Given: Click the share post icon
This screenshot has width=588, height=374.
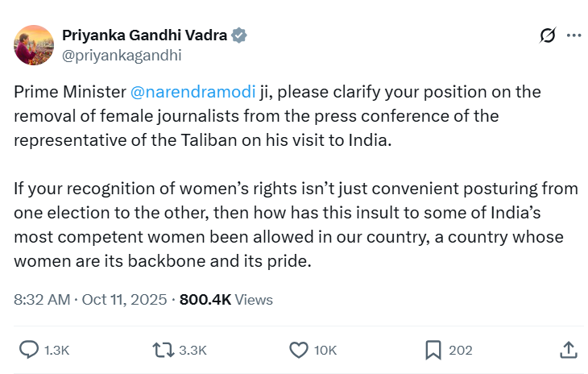Looking at the screenshot, I should click(567, 350).
